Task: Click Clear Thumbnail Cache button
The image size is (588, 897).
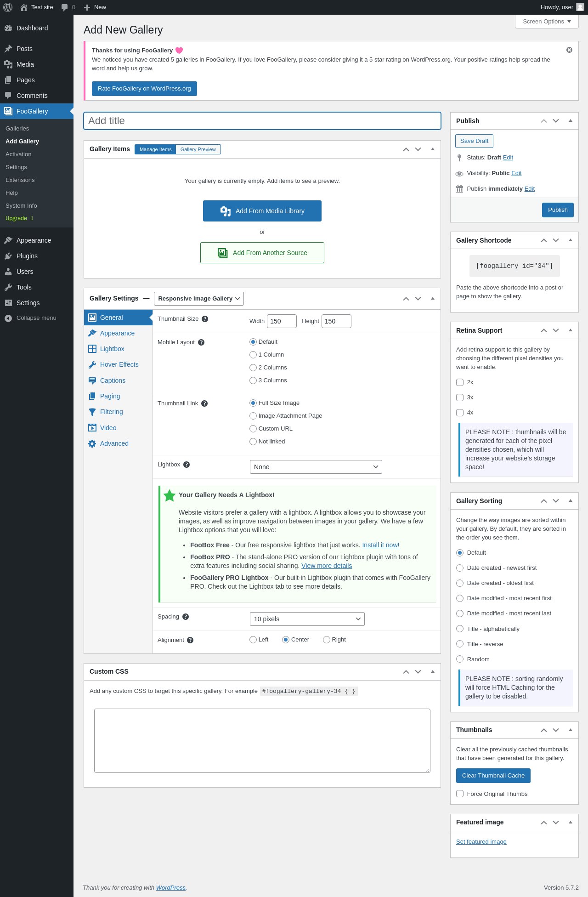Action: coord(493,776)
